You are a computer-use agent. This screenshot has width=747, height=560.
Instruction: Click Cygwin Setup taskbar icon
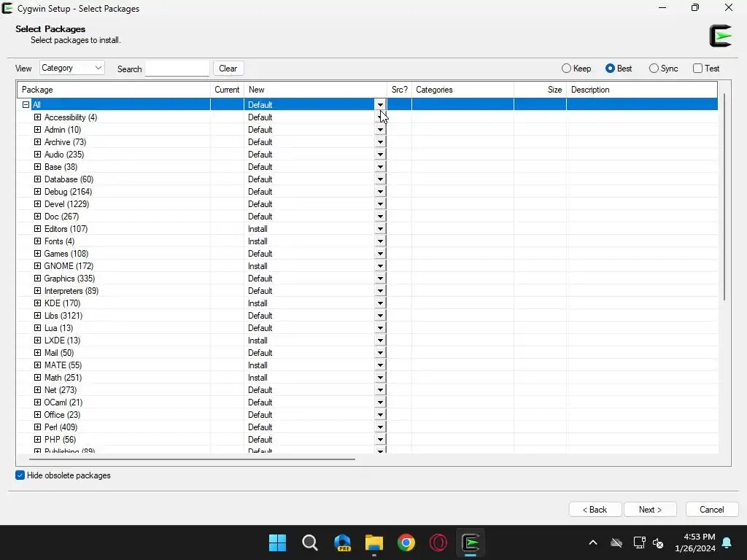(471, 542)
